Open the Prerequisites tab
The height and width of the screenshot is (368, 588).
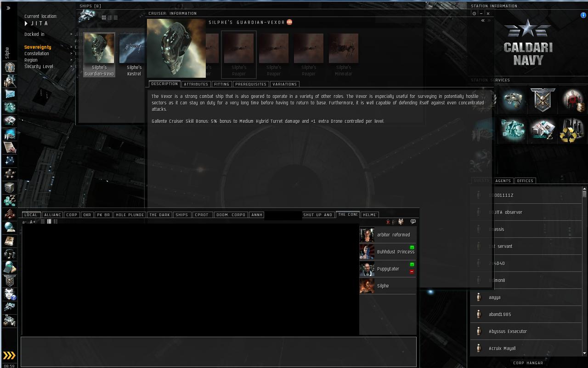point(251,84)
